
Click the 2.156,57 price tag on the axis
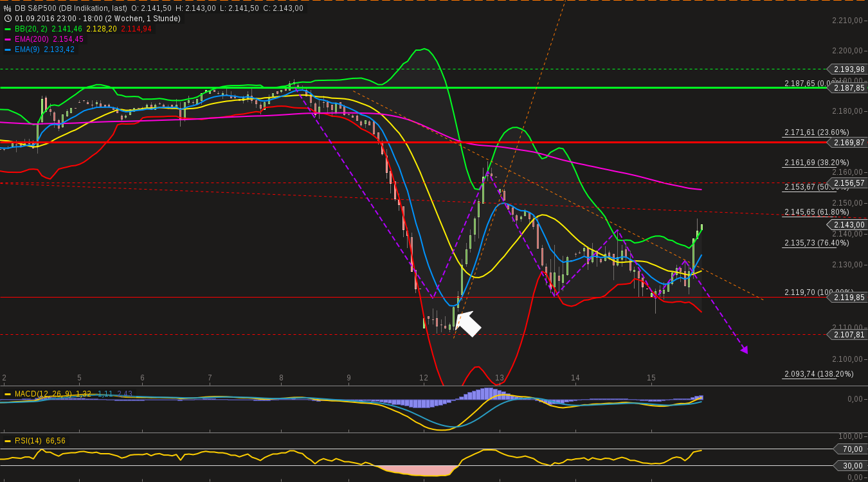845,183
